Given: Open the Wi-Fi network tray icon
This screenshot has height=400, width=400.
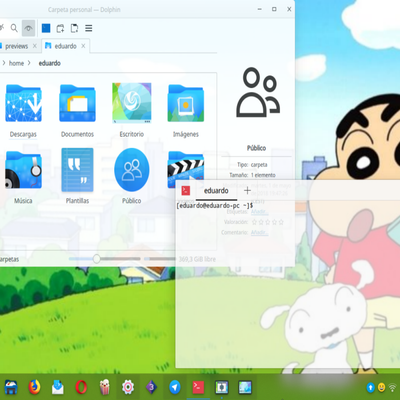Looking at the screenshot, I should (x=393, y=387).
